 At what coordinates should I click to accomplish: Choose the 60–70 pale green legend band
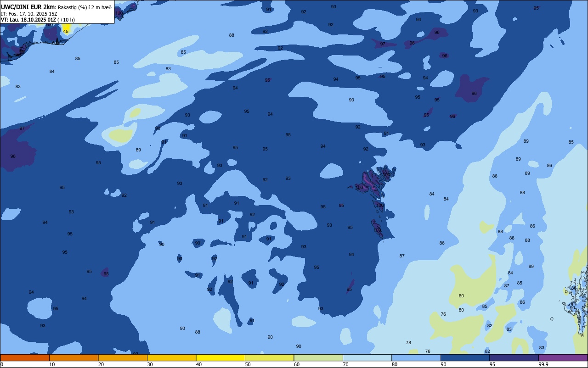click(x=318, y=357)
